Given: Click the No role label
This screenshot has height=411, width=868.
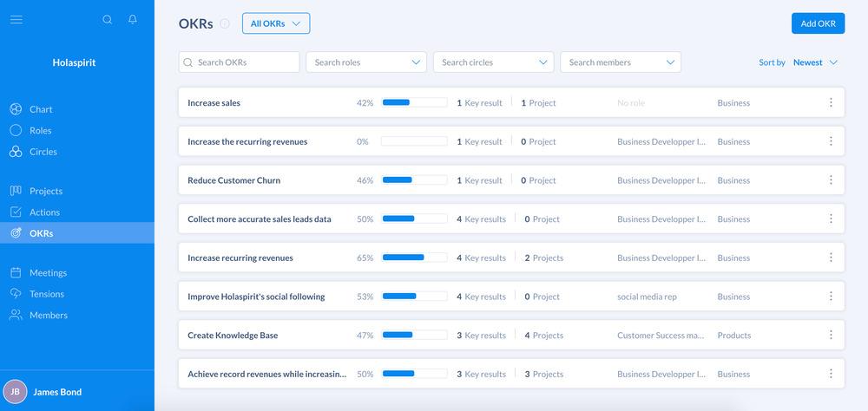Looking at the screenshot, I should (x=631, y=103).
